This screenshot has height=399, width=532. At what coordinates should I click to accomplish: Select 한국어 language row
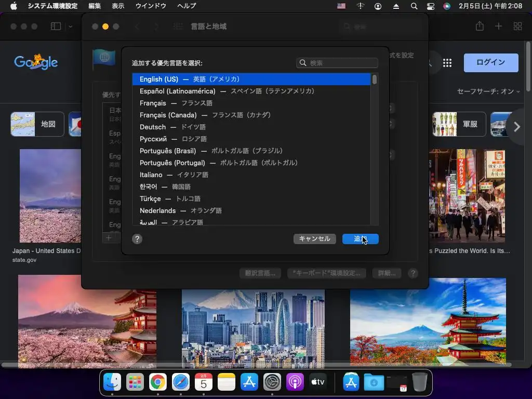click(x=251, y=187)
